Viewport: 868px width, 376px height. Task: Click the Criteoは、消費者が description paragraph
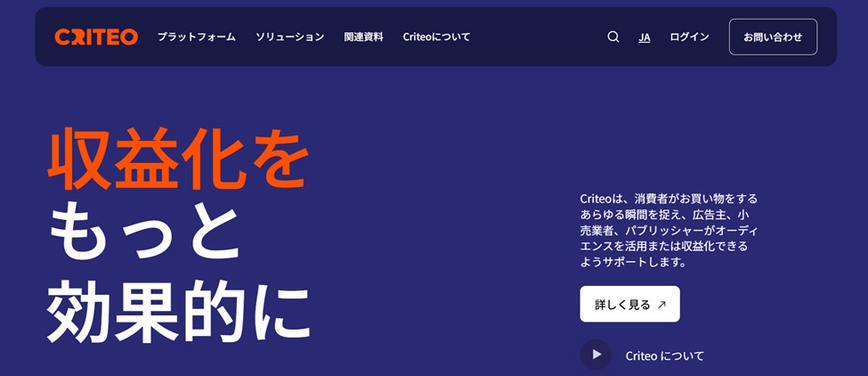point(669,230)
